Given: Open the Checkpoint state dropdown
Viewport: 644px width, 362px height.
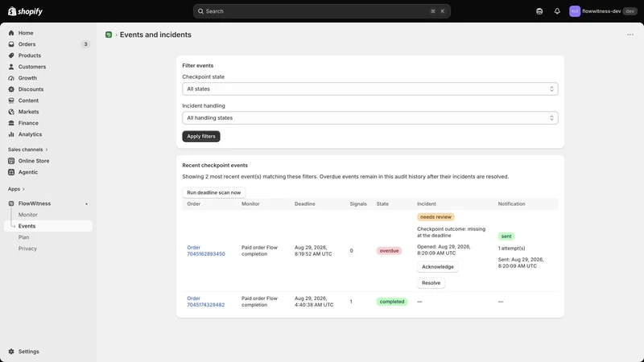Looking at the screenshot, I should [x=370, y=88].
